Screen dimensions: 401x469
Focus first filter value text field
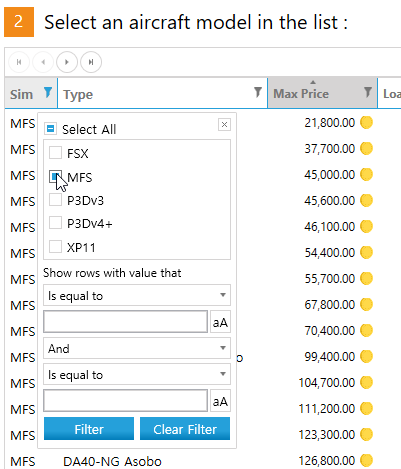(x=125, y=322)
